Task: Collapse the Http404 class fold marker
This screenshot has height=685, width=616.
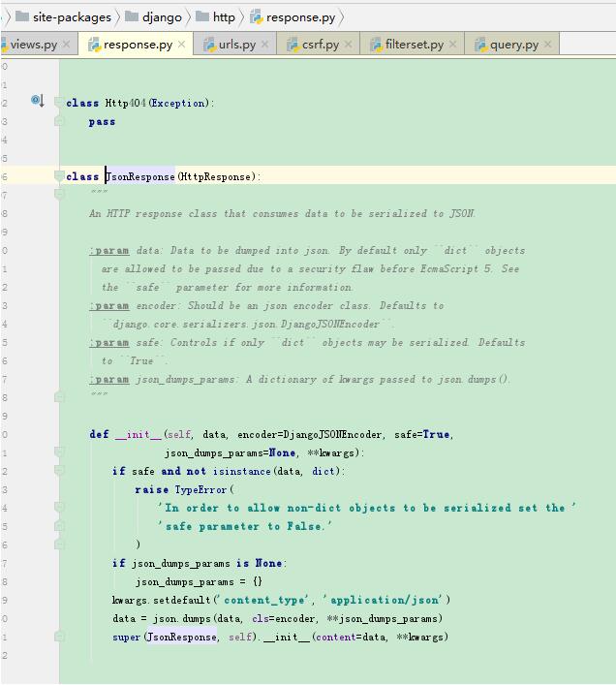Action: [x=59, y=103]
